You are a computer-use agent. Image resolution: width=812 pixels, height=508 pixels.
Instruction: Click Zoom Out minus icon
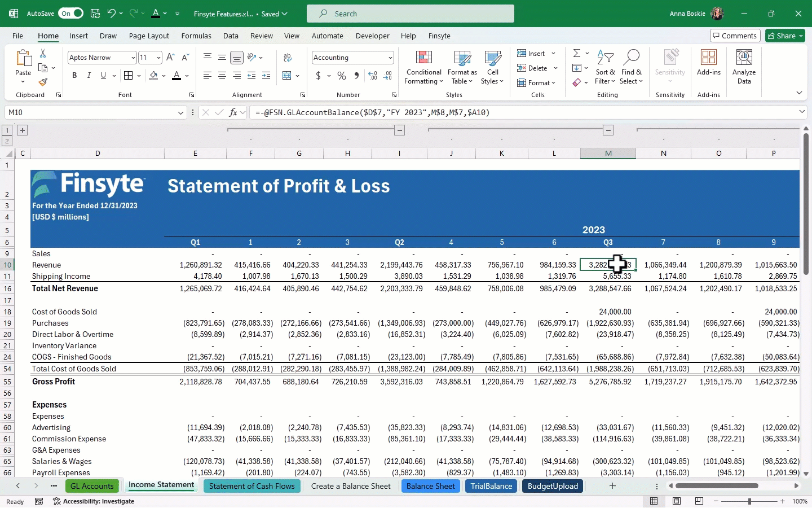716,501
